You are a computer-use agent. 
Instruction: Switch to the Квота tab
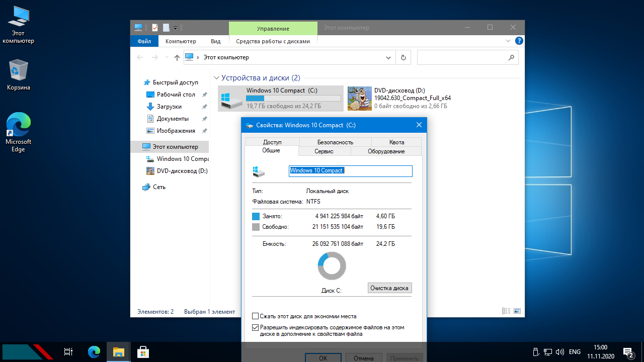click(x=396, y=142)
